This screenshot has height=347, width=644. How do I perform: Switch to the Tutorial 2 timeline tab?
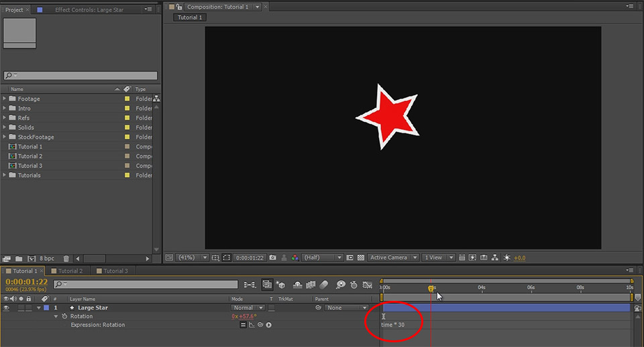pos(70,271)
